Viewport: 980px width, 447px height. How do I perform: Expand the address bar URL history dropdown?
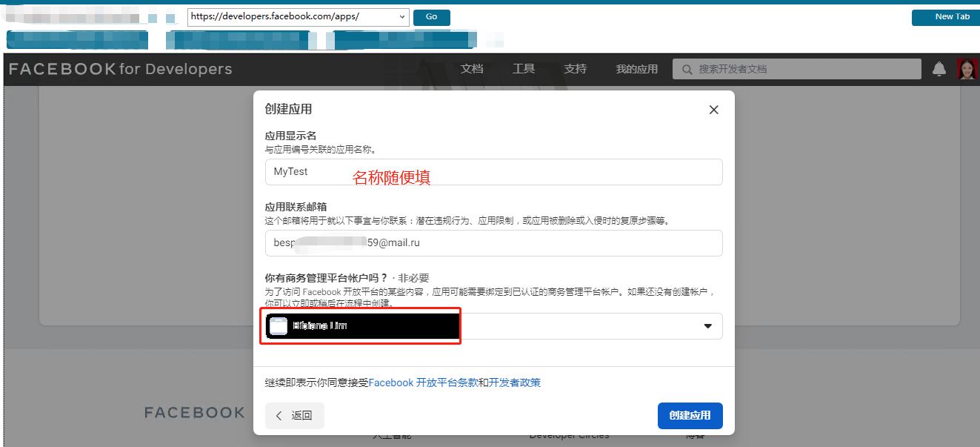coord(402,16)
